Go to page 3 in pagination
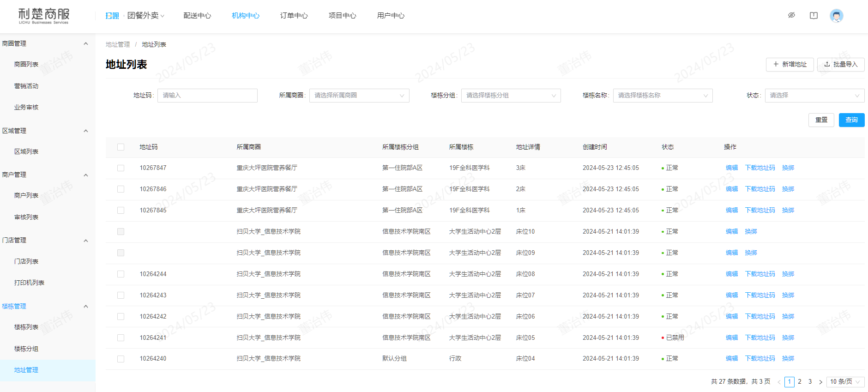This screenshot has width=868, height=392. tap(810, 382)
